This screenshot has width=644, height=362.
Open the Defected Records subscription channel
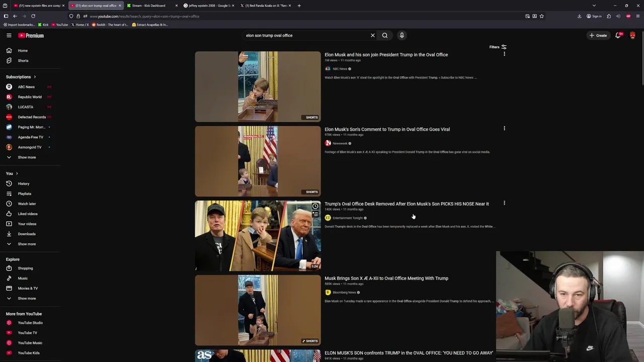click(x=31, y=117)
